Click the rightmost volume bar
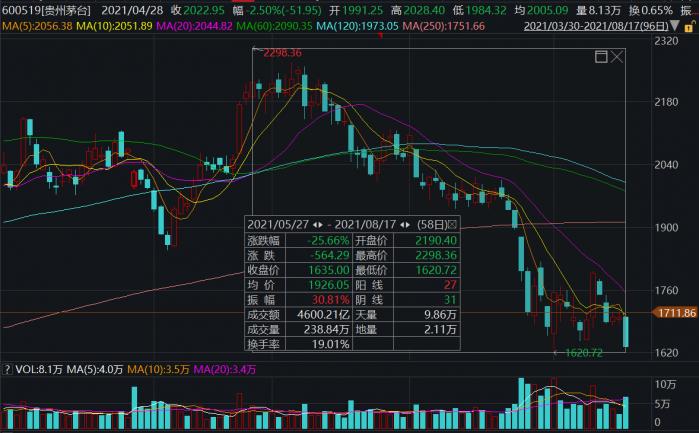The image size is (699, 433). coord(626,413)
